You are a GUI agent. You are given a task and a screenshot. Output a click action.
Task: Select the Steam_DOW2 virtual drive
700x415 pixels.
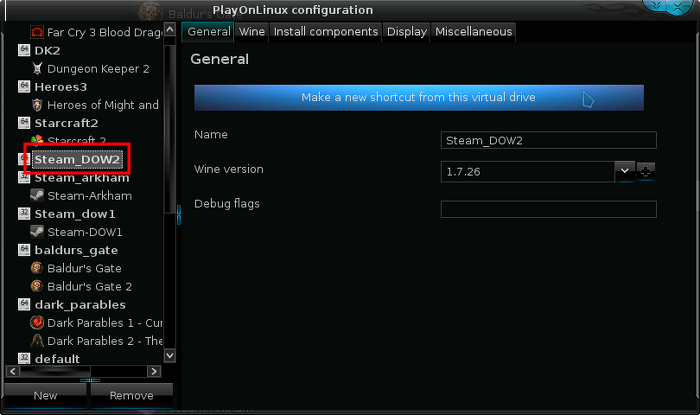77,159
